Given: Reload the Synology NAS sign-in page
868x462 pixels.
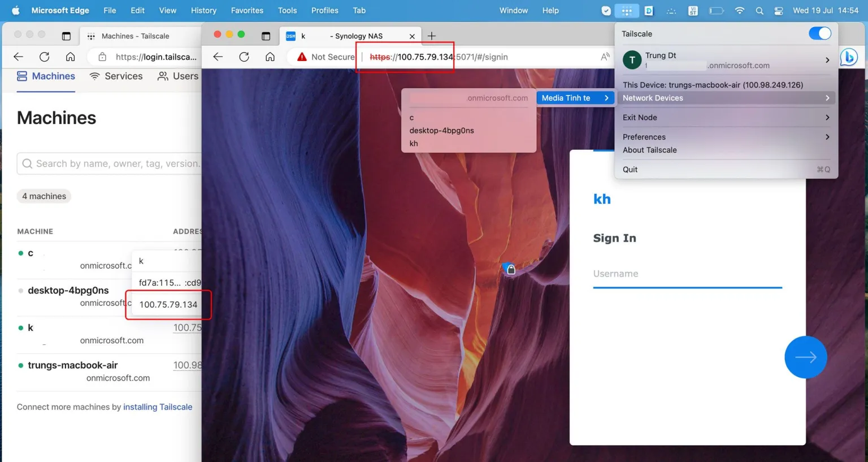Looking at the screenshot, I should [243, 57].
